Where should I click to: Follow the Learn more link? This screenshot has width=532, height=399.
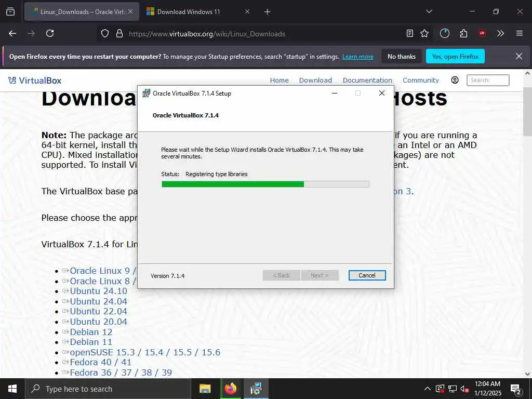click(357, 57)
